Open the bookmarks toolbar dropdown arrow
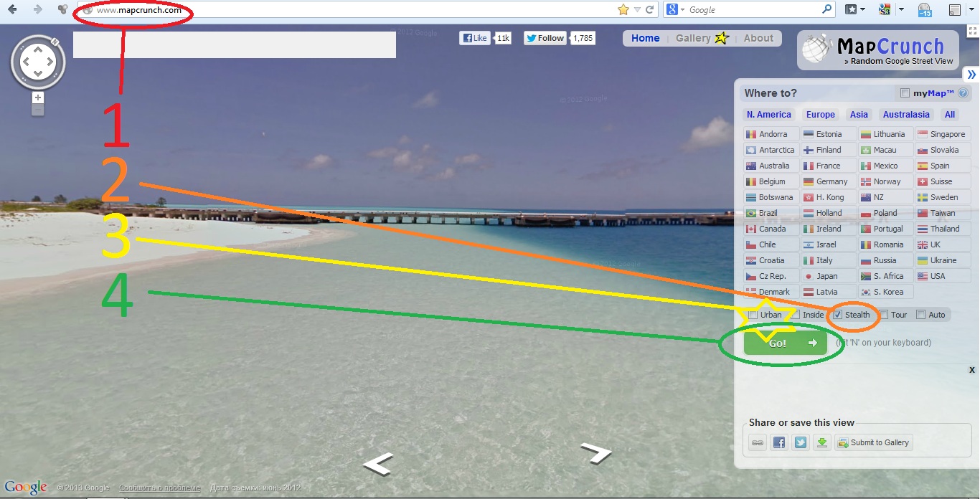Image resolution: width=980 pixels, height=499 pixels. (x=862, y=10)
